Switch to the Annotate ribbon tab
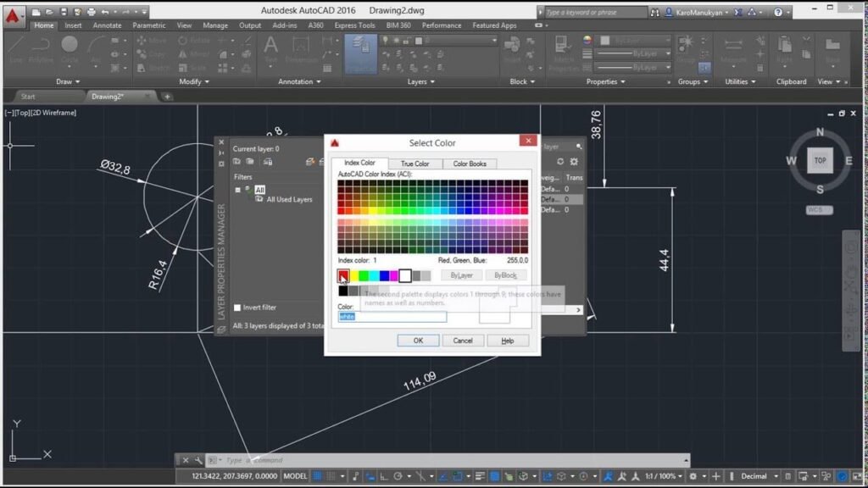This screenshot has height=488, width=868. point(107,25)
